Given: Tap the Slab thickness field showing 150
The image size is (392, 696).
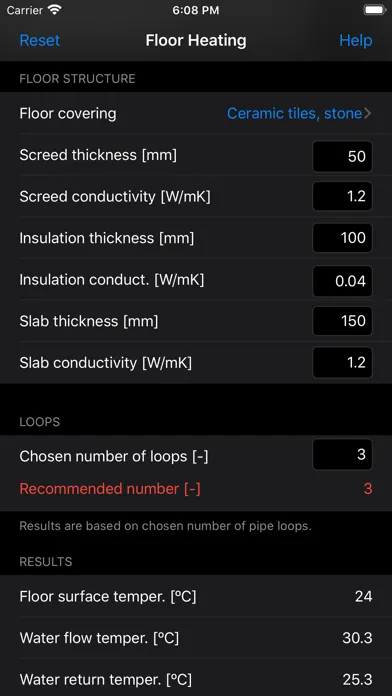Looking at the screenshot, I should tap(342, 321).
